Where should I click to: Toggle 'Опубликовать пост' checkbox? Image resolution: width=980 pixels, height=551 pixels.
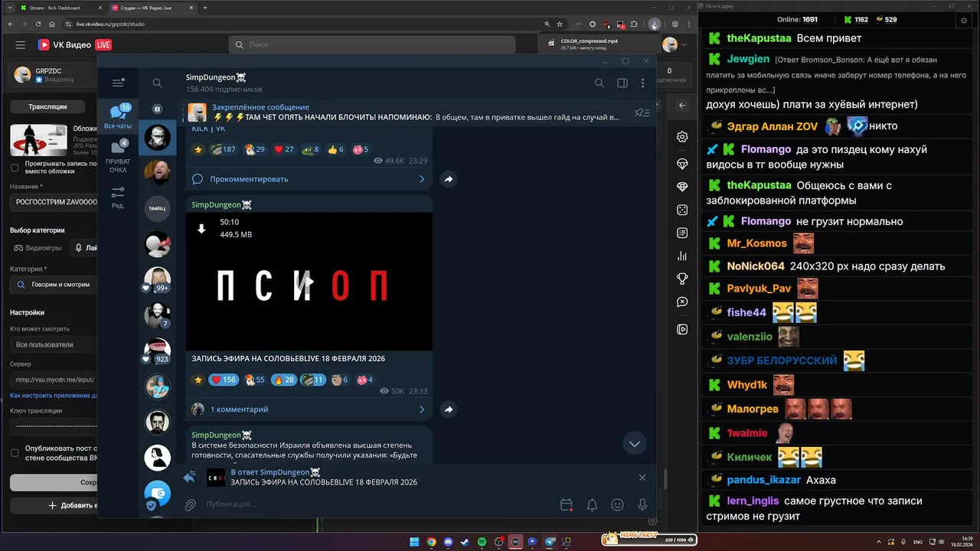click(15, 453)
